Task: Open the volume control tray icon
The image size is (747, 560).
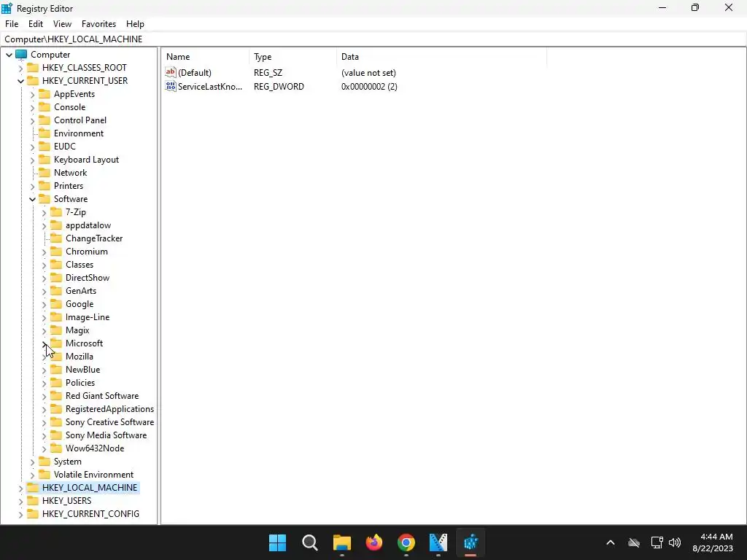Action: click(675, 542)
